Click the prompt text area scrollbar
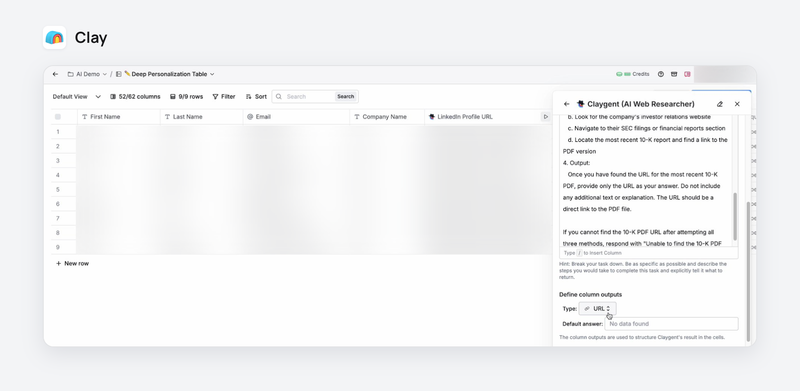This screenshot has height=391, width=800. click(735, 216)
